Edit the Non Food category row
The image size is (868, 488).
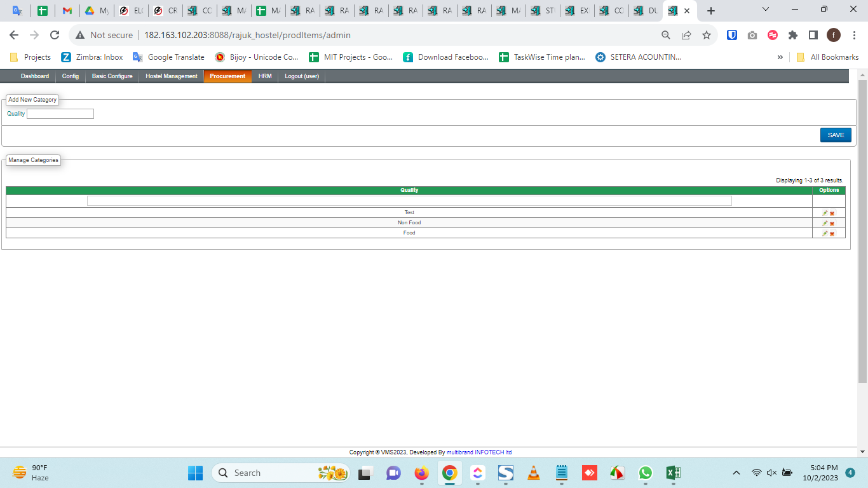(825, 223)
